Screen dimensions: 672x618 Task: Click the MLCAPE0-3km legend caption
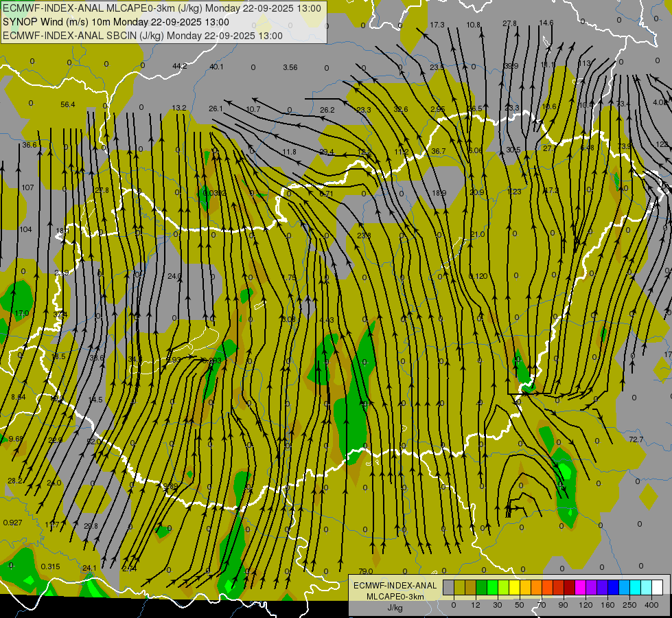coord(395,596)
